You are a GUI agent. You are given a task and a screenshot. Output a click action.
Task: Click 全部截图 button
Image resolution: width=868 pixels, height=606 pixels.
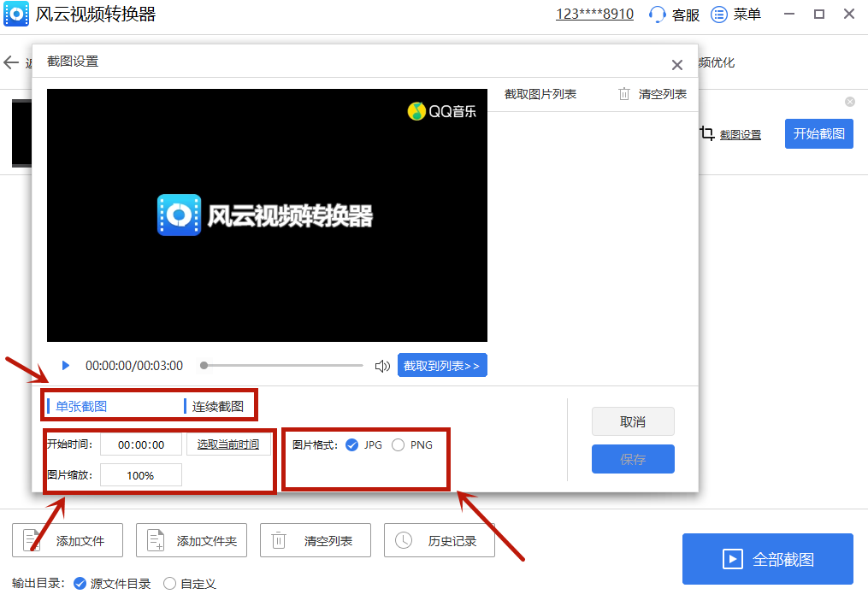[x=767, y=559]
